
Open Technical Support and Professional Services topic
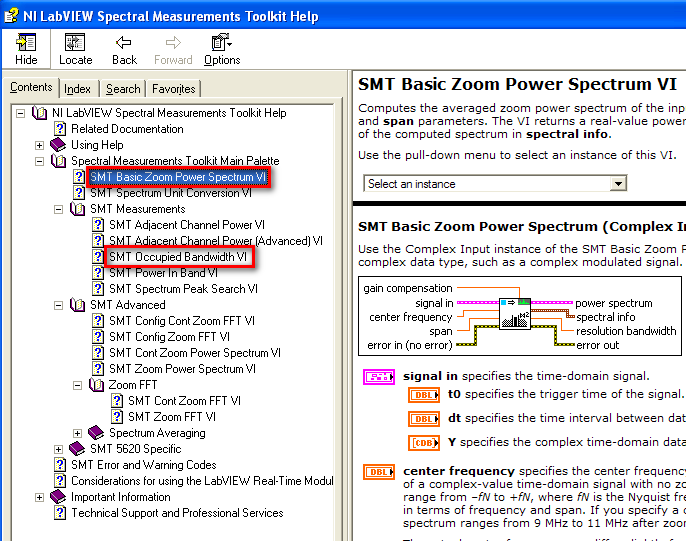177,513
